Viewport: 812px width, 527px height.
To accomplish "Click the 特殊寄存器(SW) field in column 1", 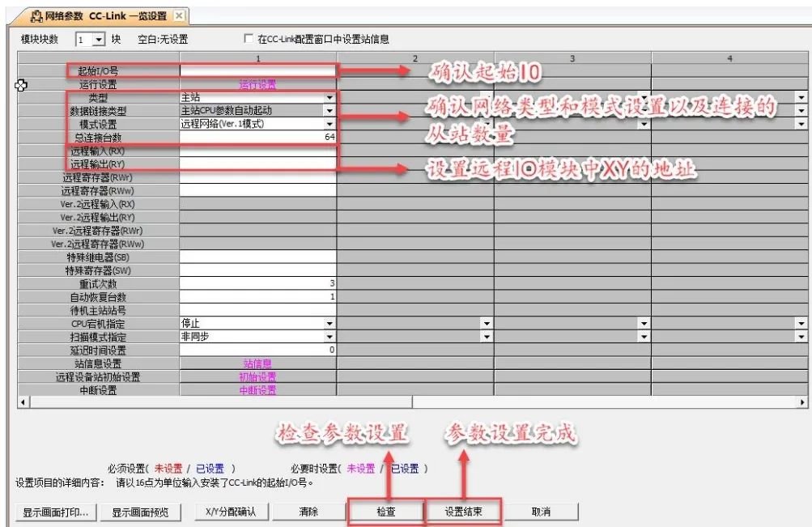I will pos(258,270).
